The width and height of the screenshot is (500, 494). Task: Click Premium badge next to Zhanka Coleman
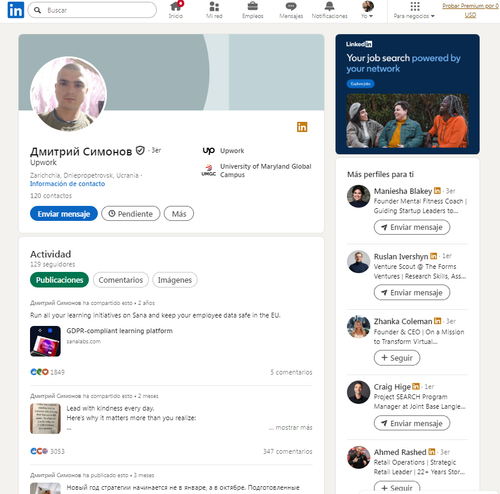click(437, 321)
